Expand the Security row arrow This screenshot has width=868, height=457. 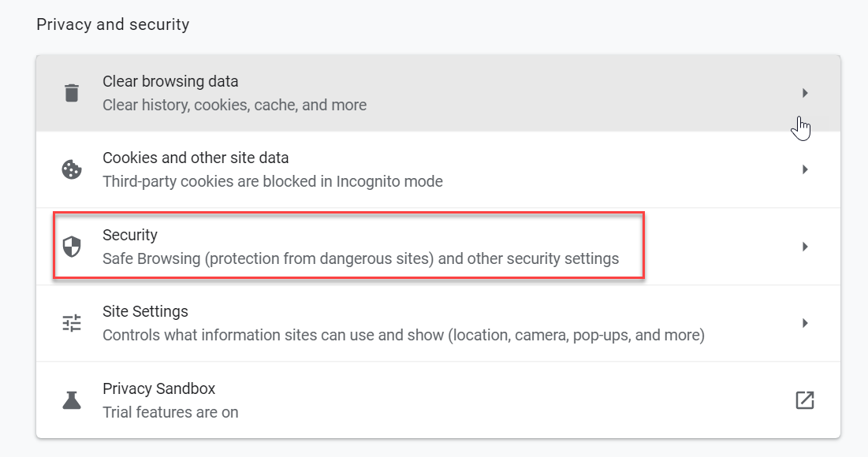click(805, 246)
